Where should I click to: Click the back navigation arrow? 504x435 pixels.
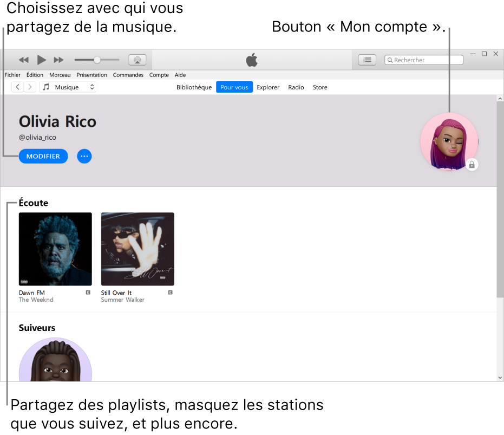(x=17, y=87)
